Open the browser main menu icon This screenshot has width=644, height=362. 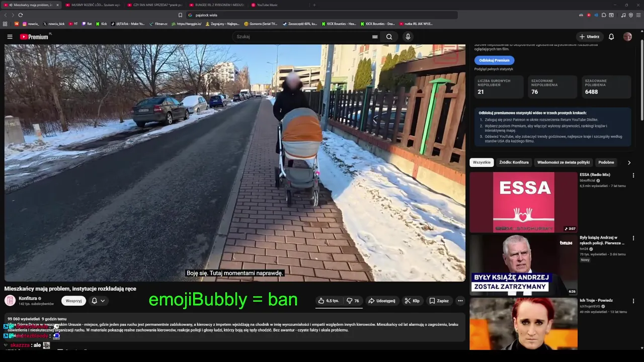pos(638,15)
